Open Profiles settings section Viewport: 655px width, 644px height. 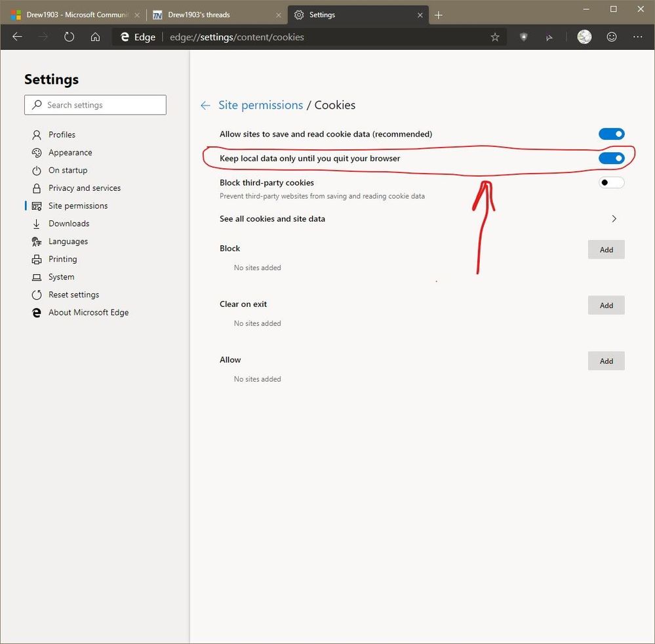pos(62,134)
